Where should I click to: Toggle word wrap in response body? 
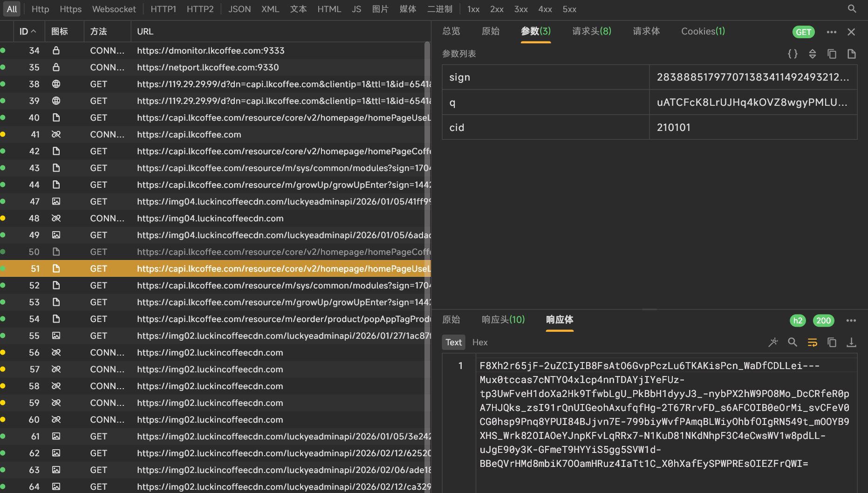coord(812,342)
